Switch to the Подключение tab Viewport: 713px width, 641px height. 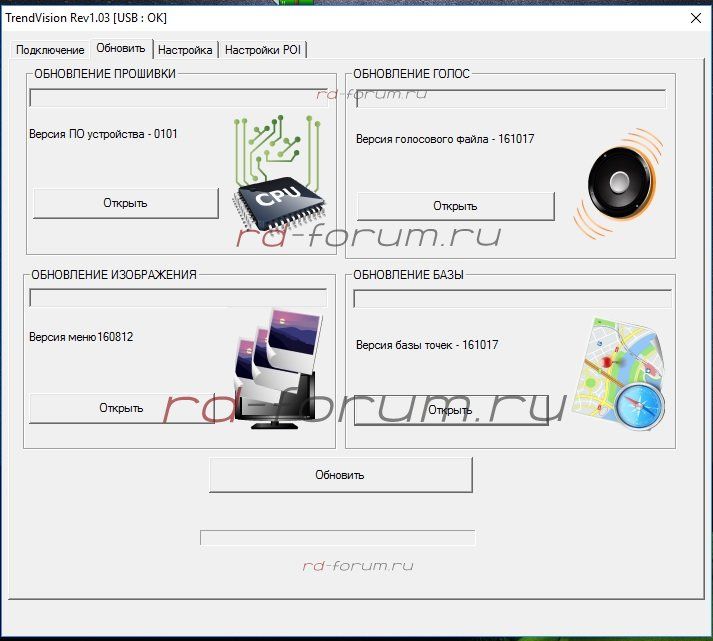pyautogui.click(x=50, y=50)
